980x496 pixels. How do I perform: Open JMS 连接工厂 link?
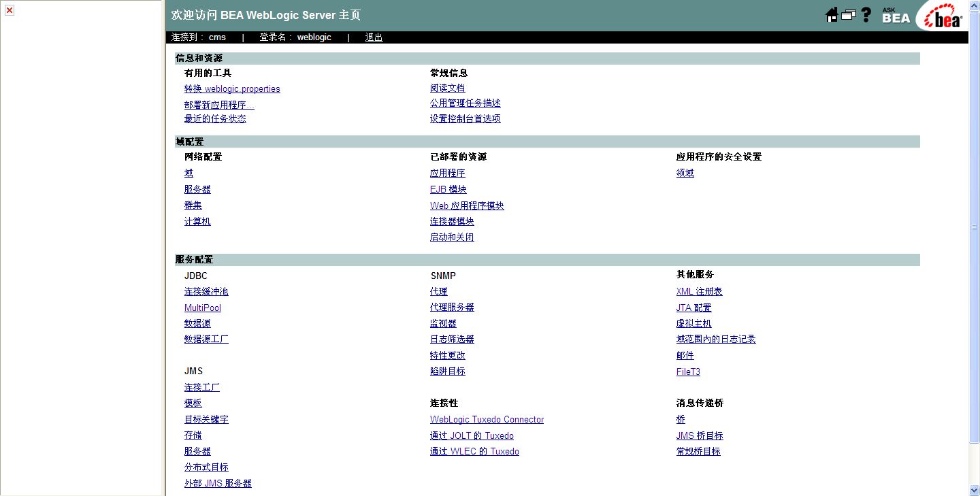(x=202, y=388)
